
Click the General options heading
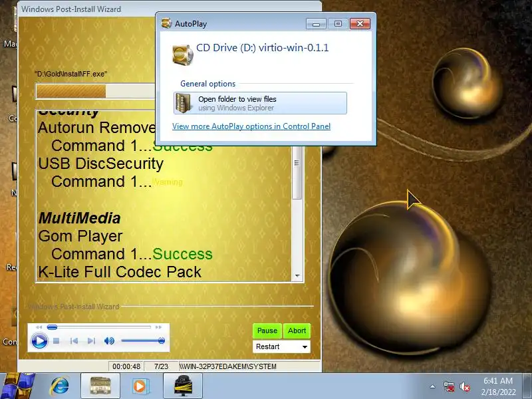click(x=207, y=84)
